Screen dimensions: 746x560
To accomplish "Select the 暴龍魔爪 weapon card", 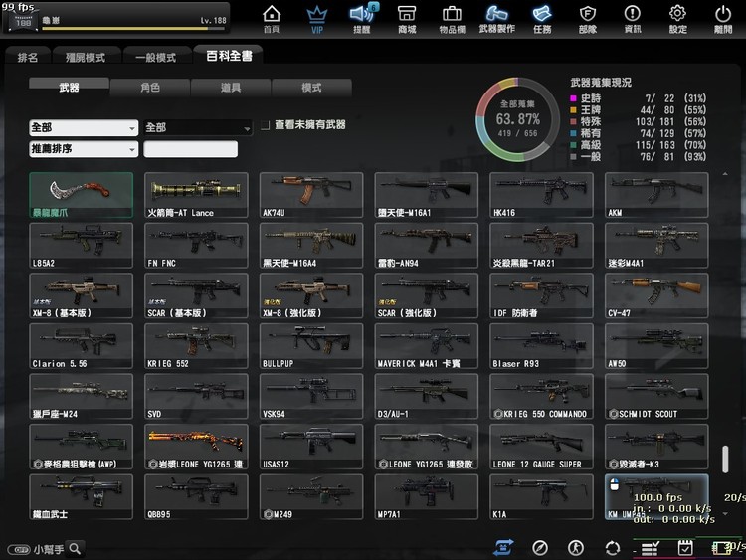I will (x=82, y=195).
